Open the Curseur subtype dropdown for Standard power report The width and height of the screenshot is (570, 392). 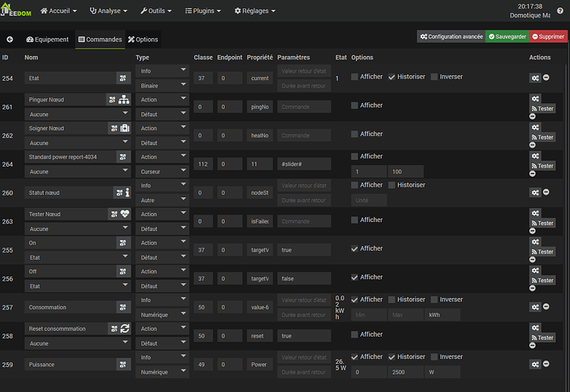point(162,172)
